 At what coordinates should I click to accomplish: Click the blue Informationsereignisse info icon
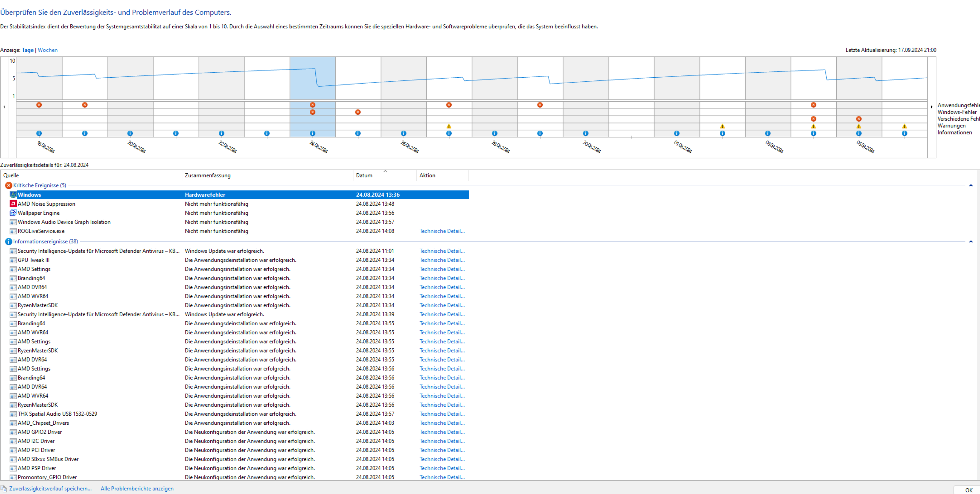point(8,242)
